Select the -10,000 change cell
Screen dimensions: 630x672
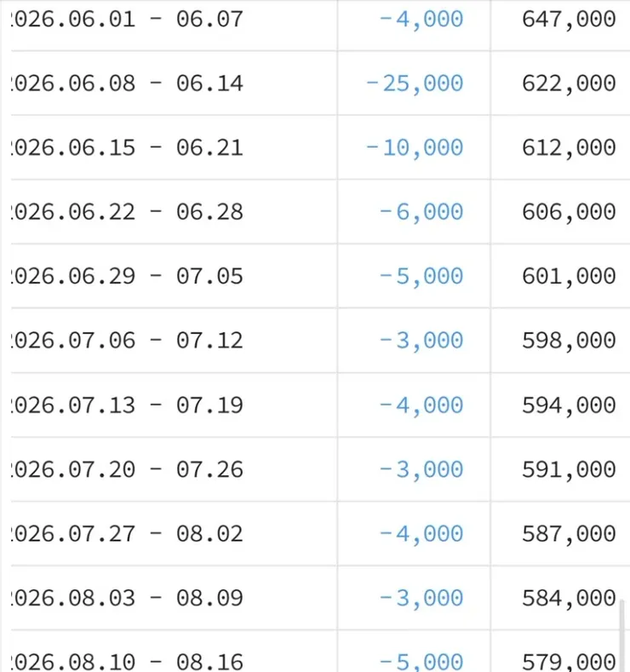tap(415, 148)
